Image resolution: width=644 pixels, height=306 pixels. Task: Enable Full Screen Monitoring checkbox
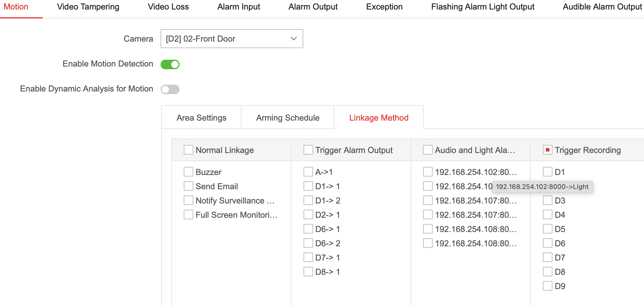point(189,214)
